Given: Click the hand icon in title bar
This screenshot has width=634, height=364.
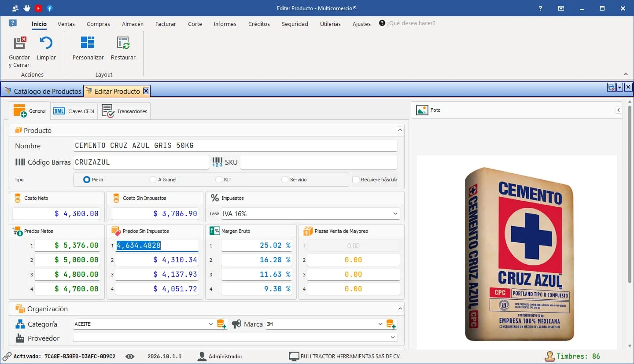Looking at the screenshot, I should [27, 8].
